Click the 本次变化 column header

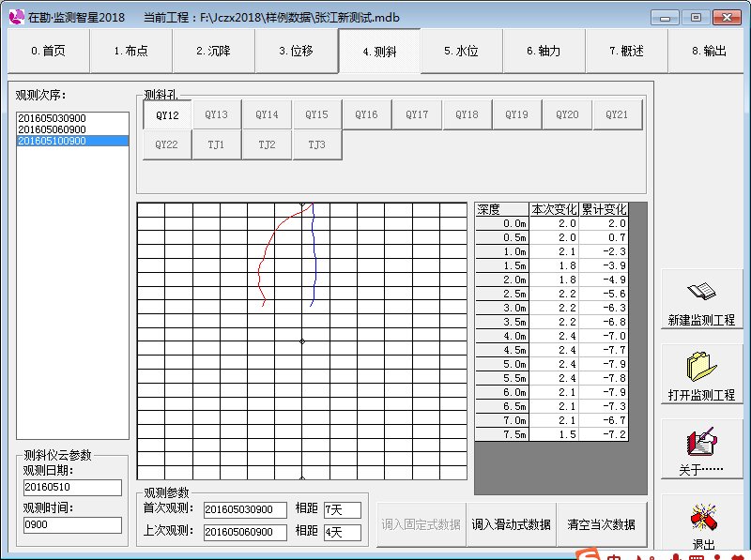coord(554,209)
